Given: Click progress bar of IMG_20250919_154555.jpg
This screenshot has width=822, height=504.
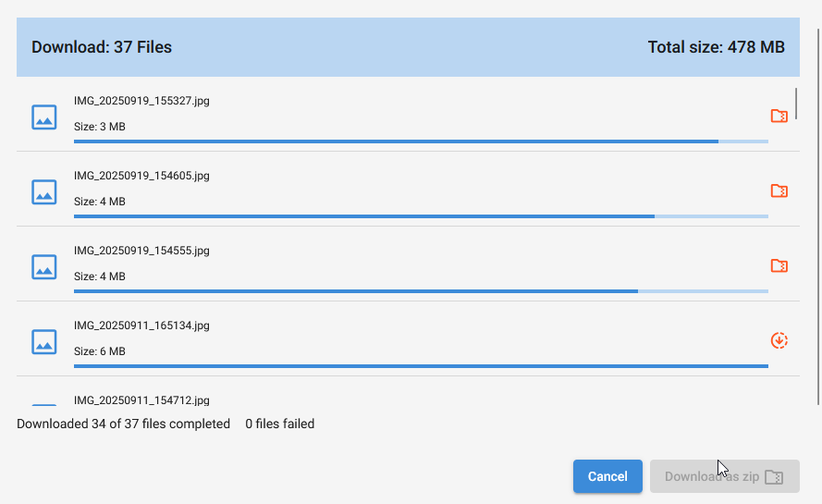Looking at the screenshot, I should point(421,291).
